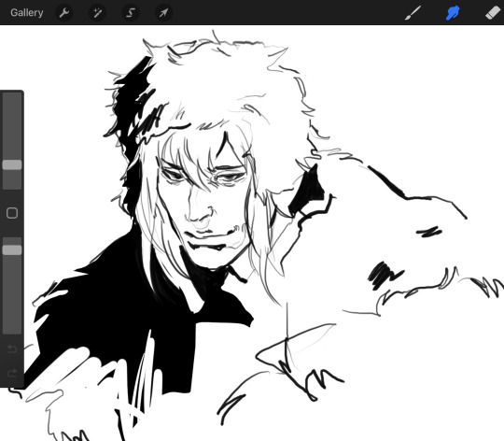
Task: Activate the Selection tool
Action: coord(131,13)
